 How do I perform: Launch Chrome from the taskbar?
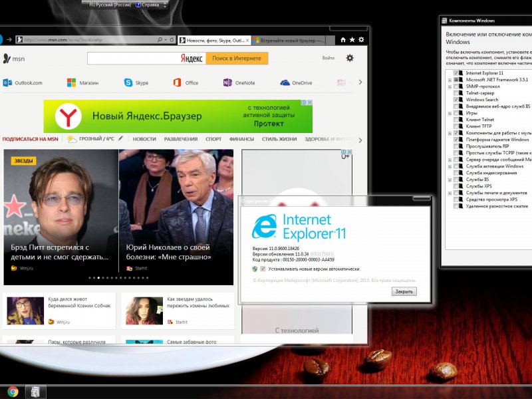[13, 392]
